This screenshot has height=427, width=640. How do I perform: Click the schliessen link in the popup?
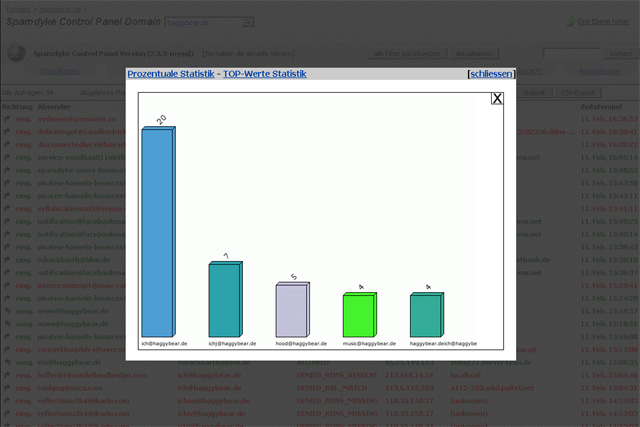pos(491,74)
